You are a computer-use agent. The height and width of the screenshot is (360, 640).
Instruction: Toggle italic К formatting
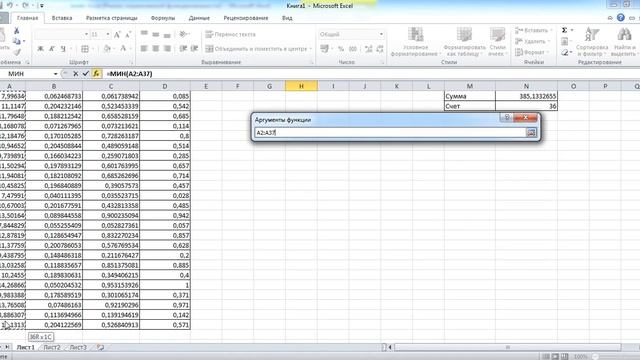point(52,49)
